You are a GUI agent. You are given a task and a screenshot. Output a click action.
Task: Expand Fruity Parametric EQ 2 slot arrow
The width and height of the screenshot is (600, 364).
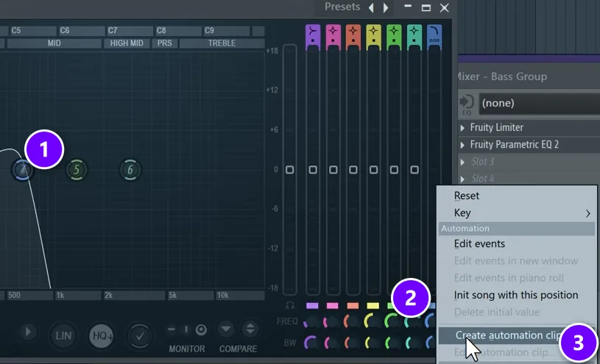click(462, 145)
